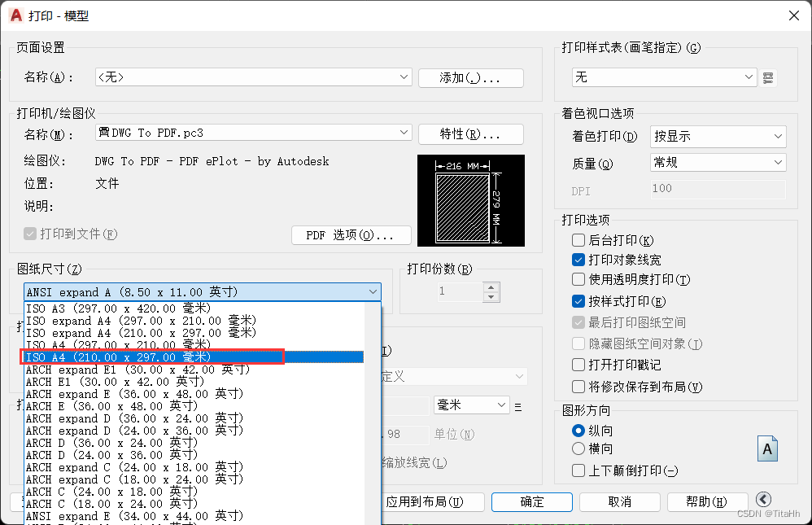Screen dimensions: 812x525
Task: Select ARCH D (24.00 x 36.00 英寸)
Action: (194, 455)
